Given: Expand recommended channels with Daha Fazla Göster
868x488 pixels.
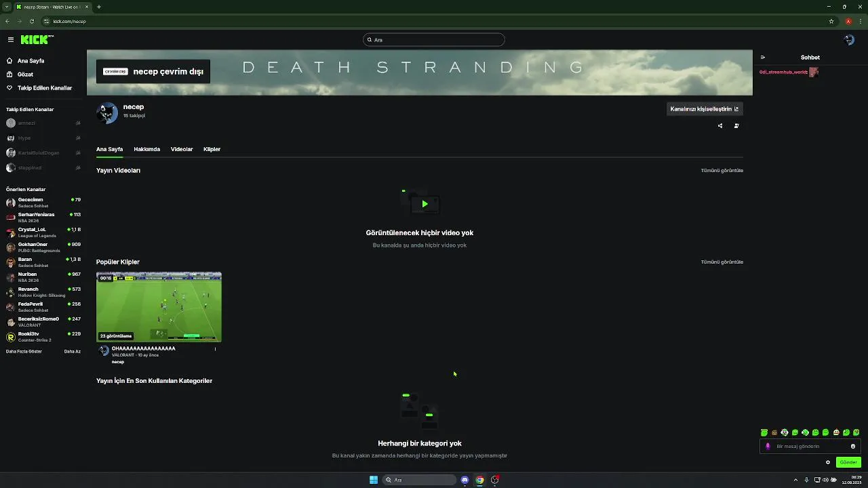Looking at the screenshot, I should tap(24, 351).
